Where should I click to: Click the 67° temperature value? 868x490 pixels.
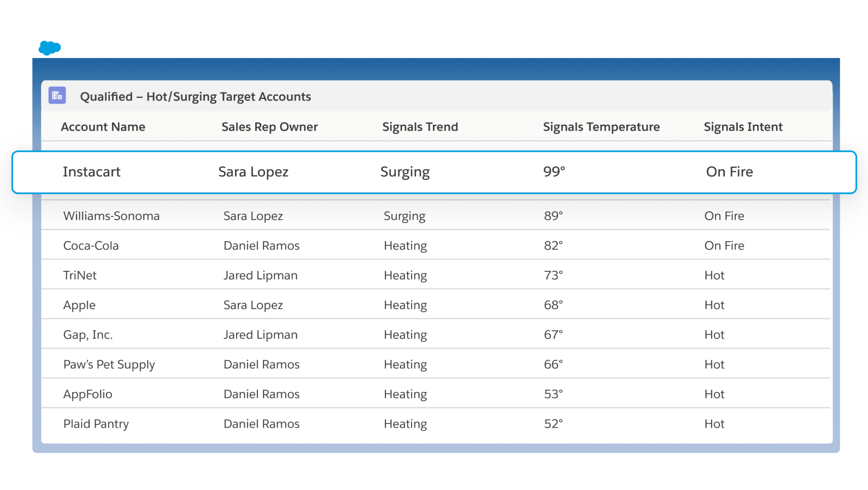click(553, 334)
